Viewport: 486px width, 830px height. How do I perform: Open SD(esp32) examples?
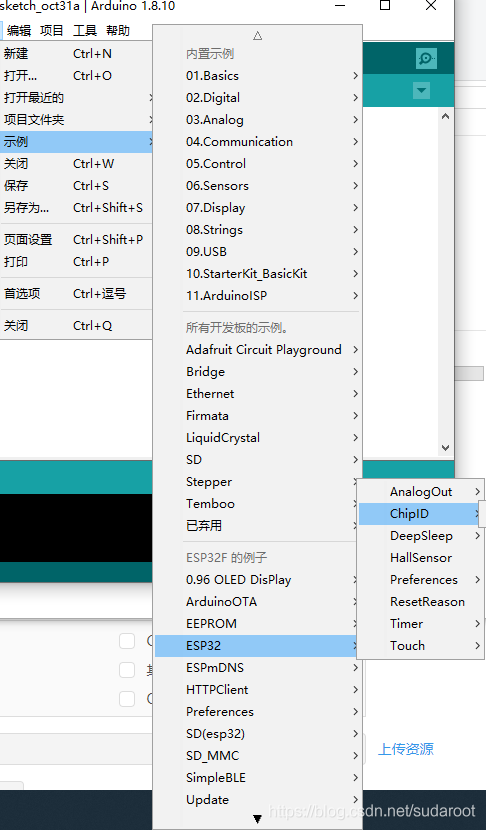pos(258,734)
